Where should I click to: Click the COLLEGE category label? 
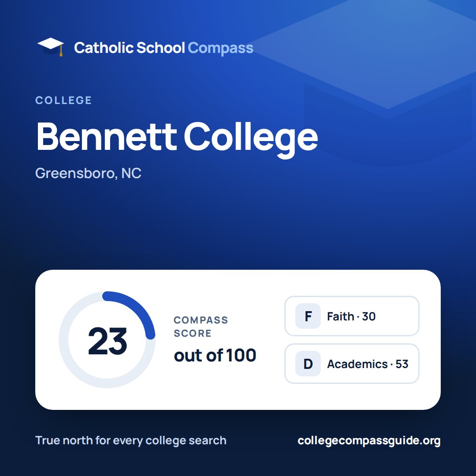[63, 100]
